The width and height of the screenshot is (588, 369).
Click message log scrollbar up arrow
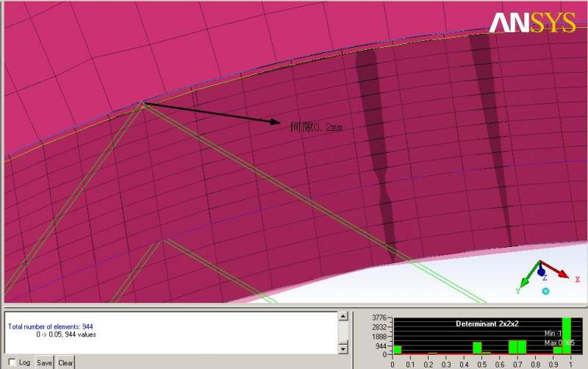[343, 317]
